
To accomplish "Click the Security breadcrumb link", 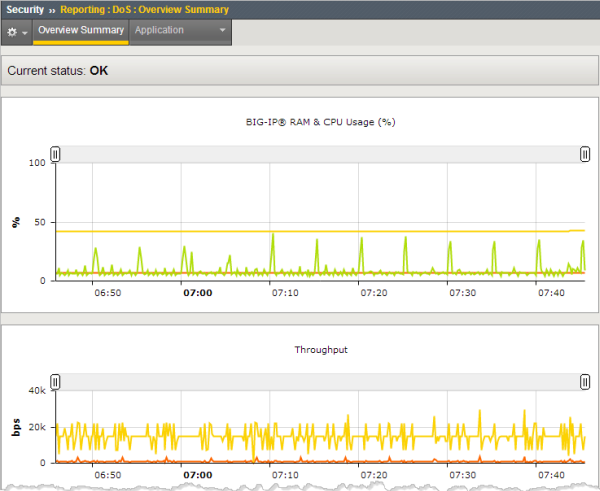I will click(25, 9).
